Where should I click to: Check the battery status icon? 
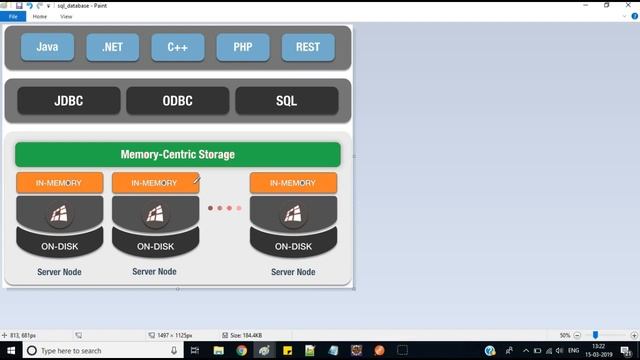(538, 351)
